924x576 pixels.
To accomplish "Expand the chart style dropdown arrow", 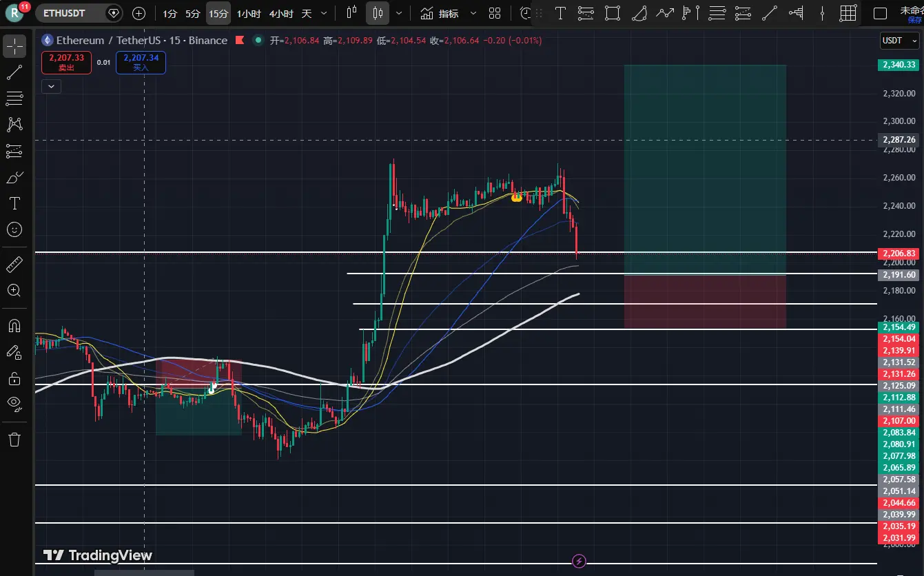I will 398,13.
